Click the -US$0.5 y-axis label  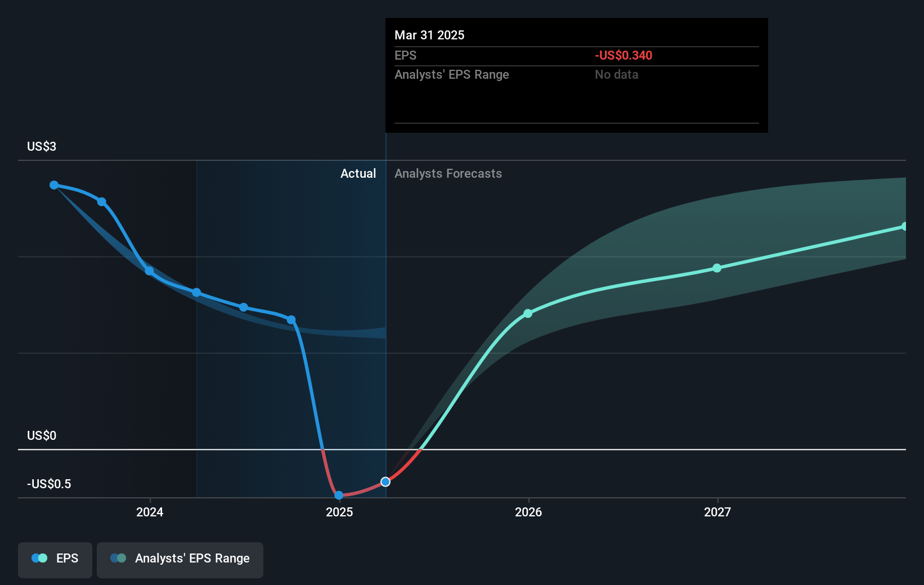[49, 484]
